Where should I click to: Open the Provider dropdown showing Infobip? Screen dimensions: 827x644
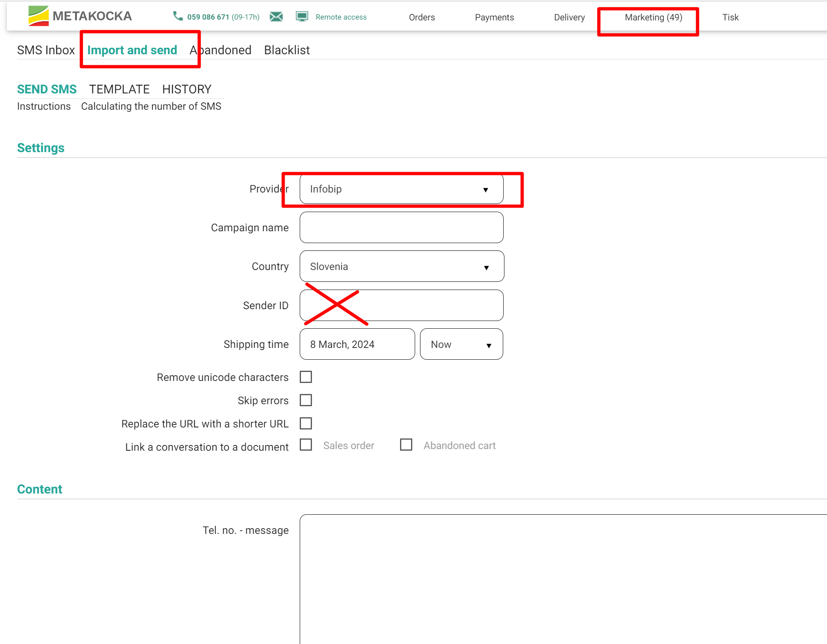coord(401,189)
